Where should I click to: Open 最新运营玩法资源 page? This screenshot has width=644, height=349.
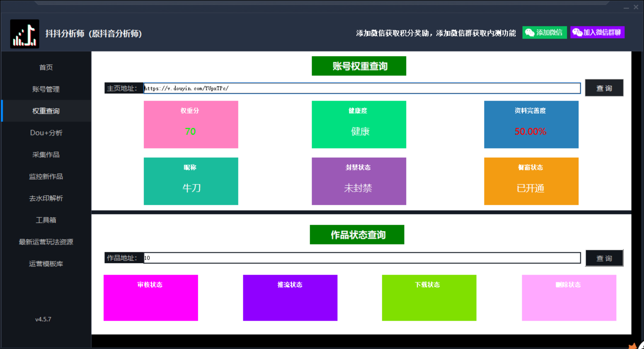pyautogui.click(x=46, y=242)
